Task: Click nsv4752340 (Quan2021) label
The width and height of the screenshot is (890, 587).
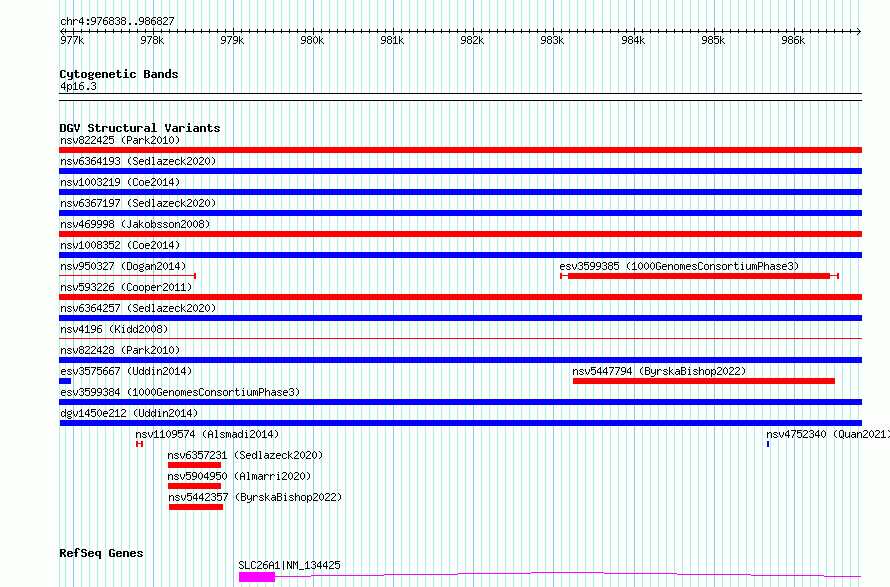Action: pyautogui.click(x=828, y=434)
